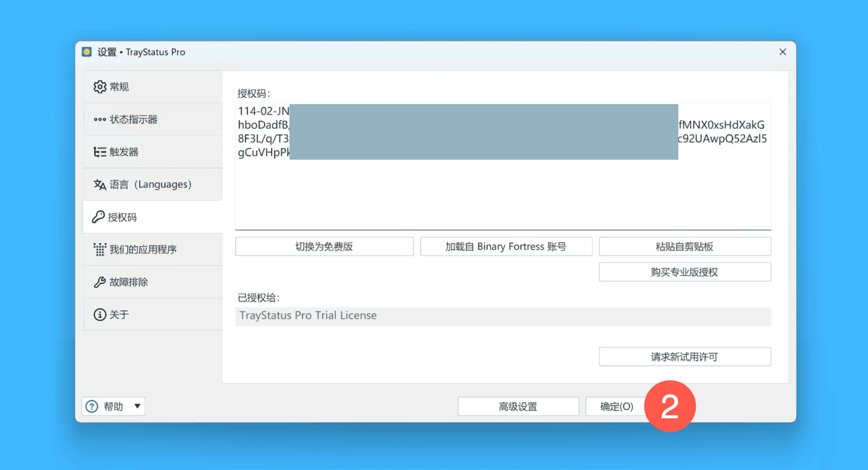Click the 切换为免费版 button
The height and width of the screenshot is (470, 868).
coord(325,247)
